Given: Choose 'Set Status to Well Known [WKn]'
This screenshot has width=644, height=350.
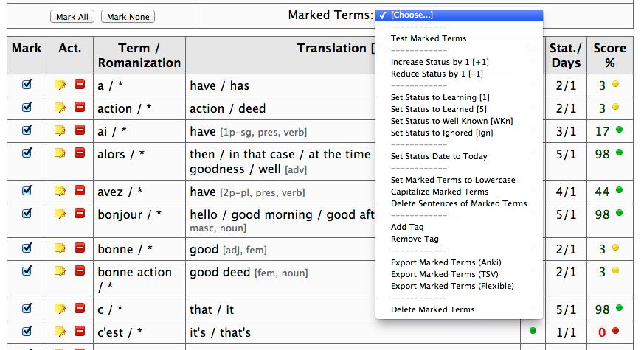Looking at the screenshot, I should click(451, 121).
